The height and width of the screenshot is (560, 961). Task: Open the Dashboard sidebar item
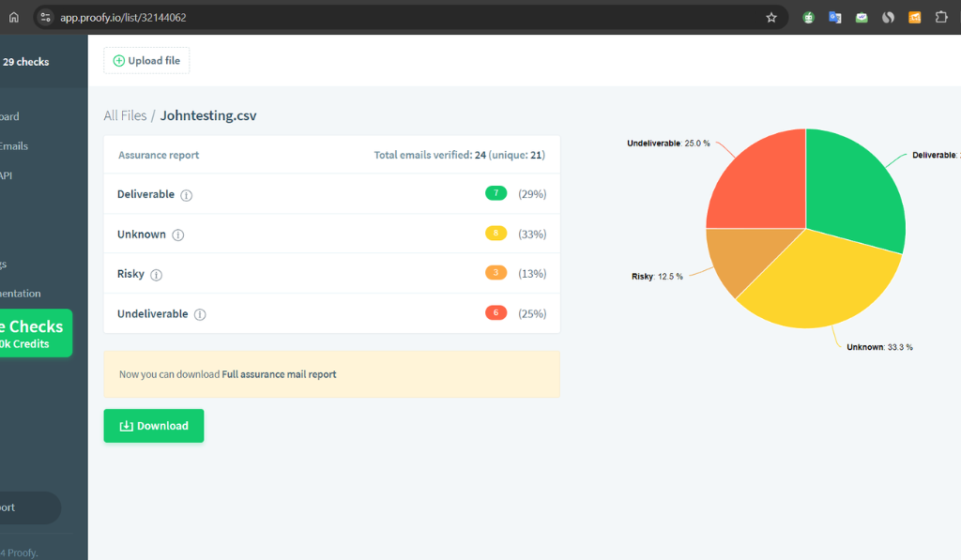[9, 116]
